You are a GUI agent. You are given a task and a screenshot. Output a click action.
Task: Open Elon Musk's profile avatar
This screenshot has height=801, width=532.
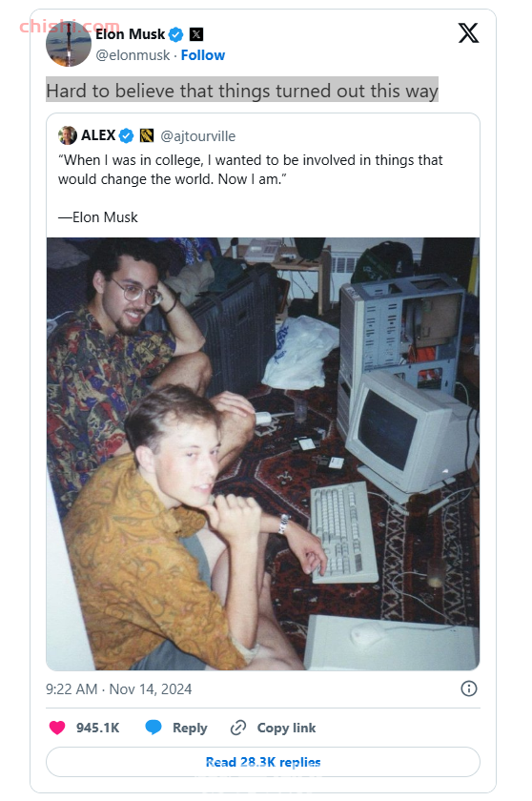(69, 44)
